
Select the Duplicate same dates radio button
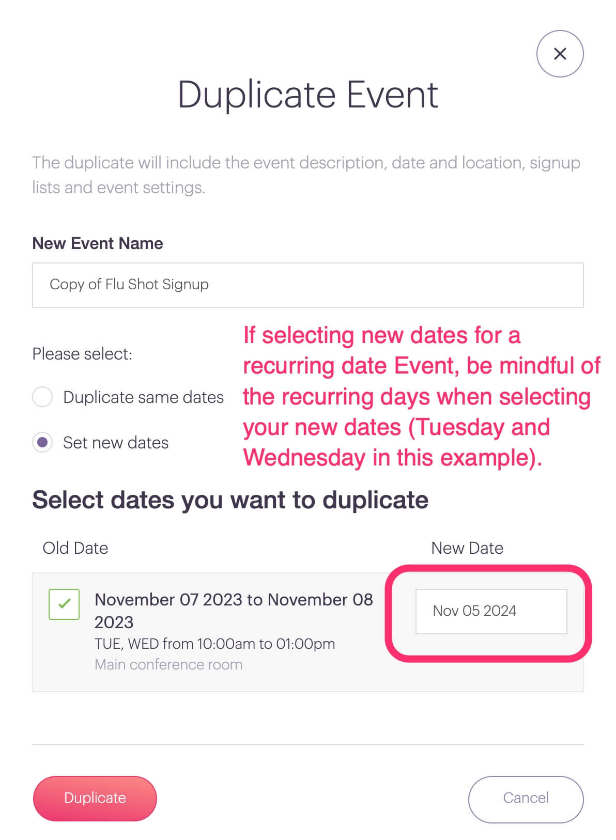pyautogui.click(x=42, y=397)
